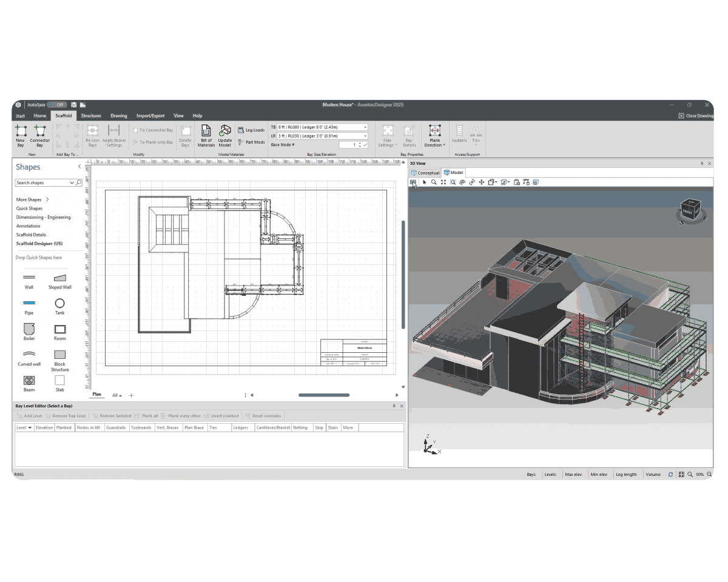Click the magnifier zoom tool in 3D View

click(x=434, y=182)
